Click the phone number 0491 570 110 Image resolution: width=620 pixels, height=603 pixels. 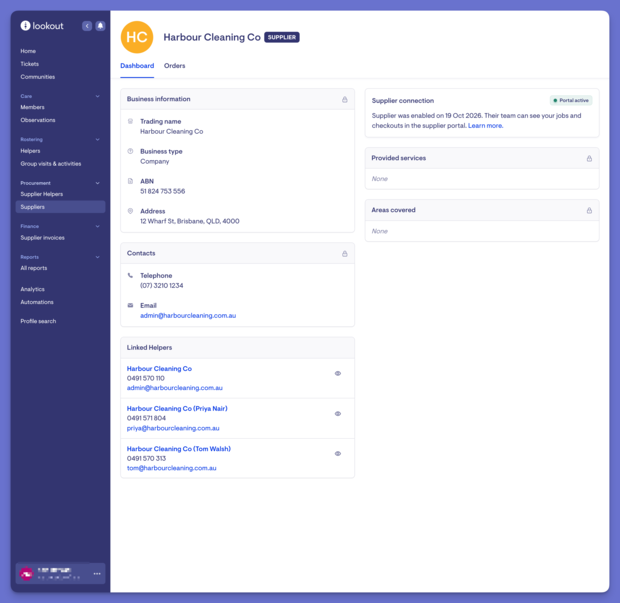(x=146, y=378)
